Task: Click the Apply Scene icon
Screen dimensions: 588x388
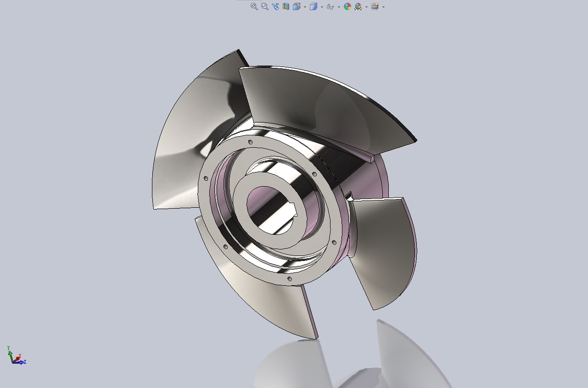Action: (x=358, y=6)
